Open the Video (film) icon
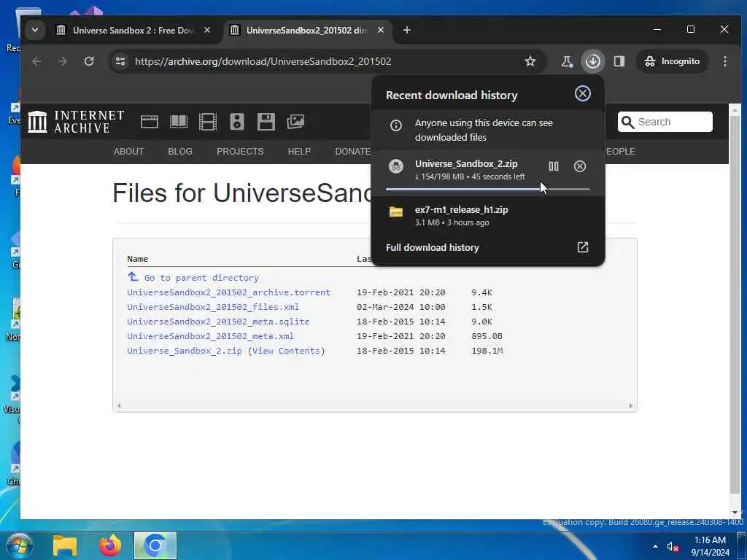The height and width of the screenshot is (560, 747). 208,122
